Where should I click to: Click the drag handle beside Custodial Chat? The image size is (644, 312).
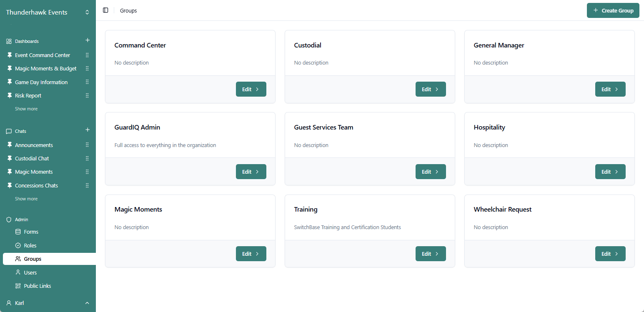[87, 158]
